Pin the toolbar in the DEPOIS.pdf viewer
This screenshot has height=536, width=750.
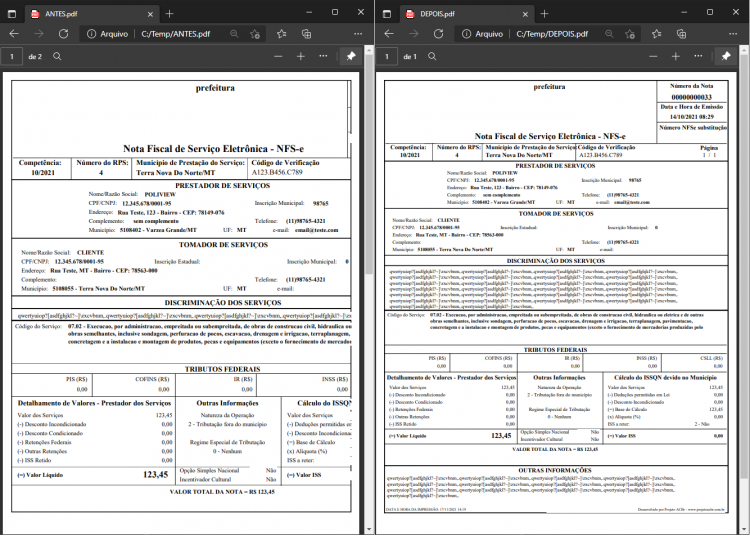point(726,56)
